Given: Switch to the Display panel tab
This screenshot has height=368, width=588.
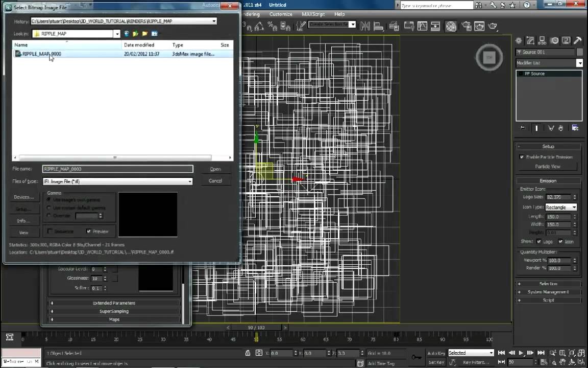Looking at the screenshot, I should pyautogui.click(x=566, y=40).
